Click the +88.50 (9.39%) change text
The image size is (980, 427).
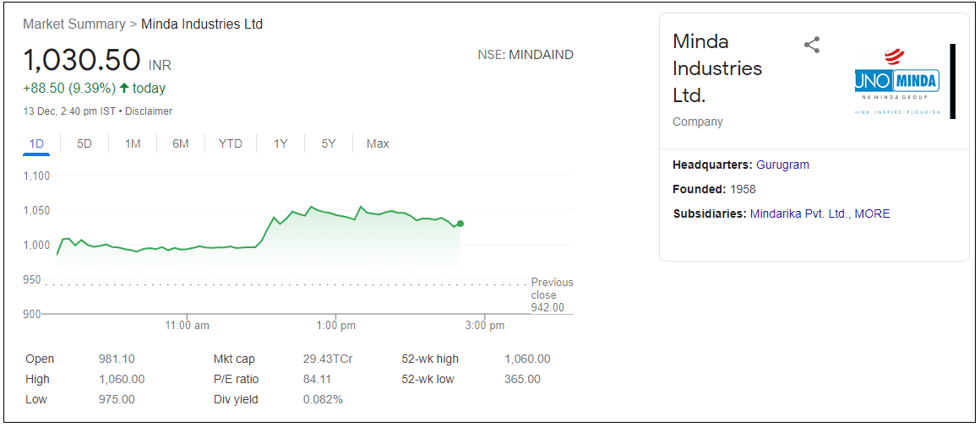point(69,88)
